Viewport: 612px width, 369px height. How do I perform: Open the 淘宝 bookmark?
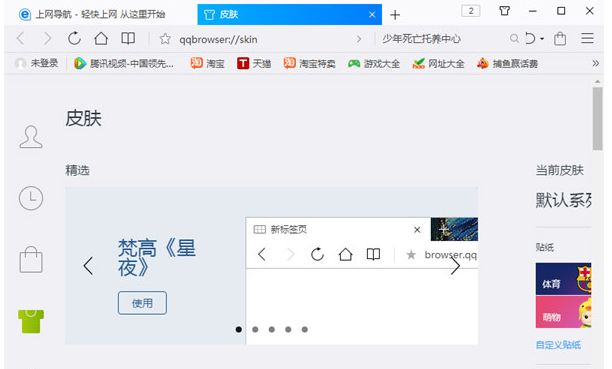[x=208, y=63]
